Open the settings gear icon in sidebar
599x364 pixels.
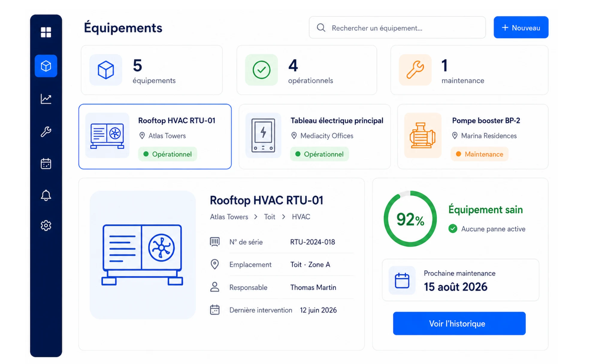[46, 225]
